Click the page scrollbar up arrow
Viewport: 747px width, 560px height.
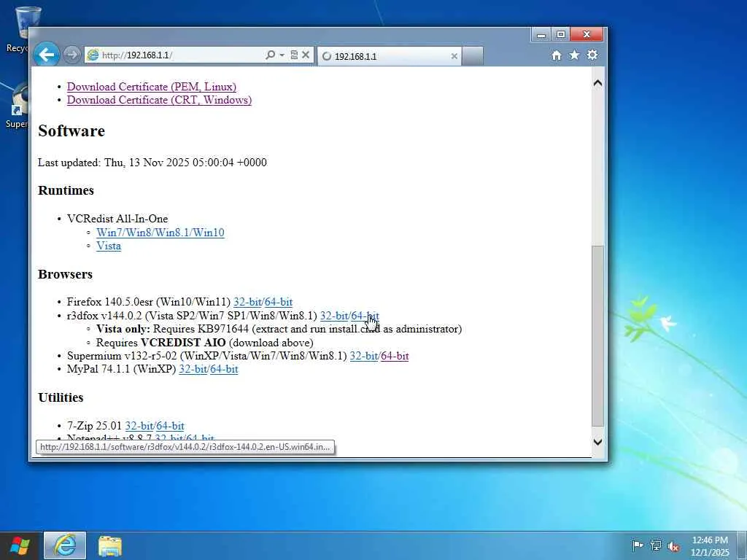point(597,83)
